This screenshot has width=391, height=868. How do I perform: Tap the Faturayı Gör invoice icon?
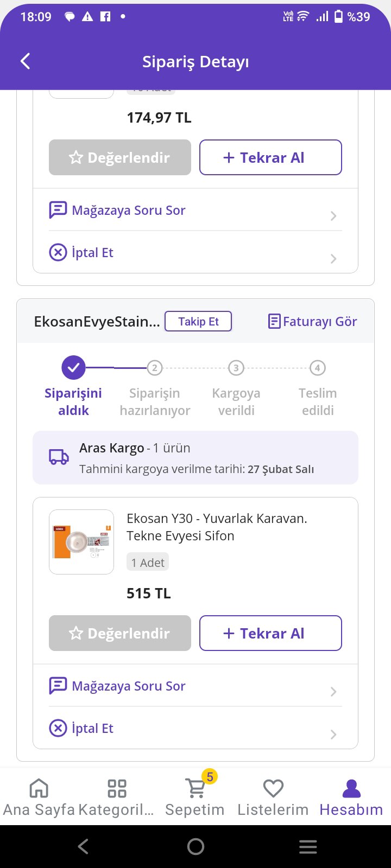274,322
